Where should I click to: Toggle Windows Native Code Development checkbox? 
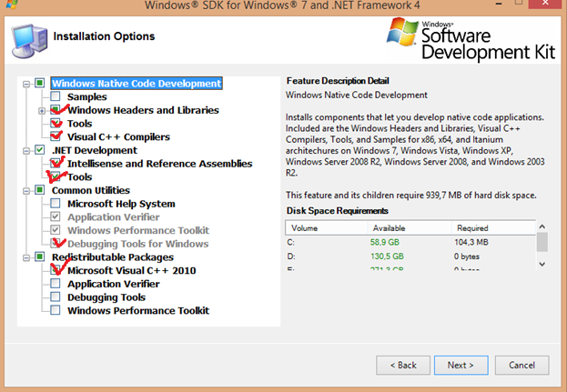click(40, 83)
